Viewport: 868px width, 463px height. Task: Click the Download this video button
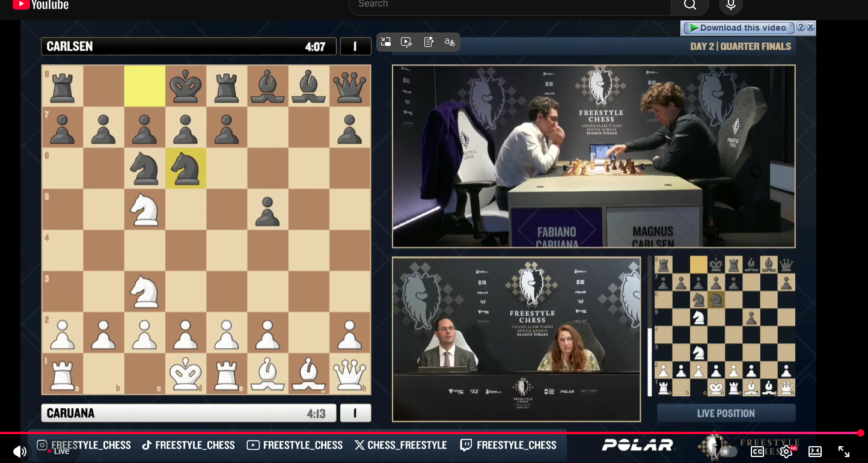point(738,28)
